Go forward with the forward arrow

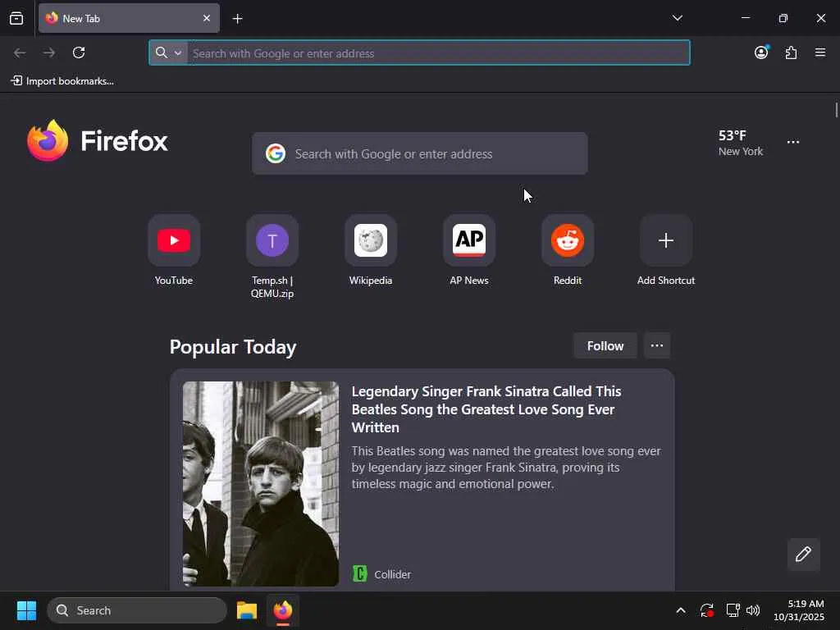pyautogui.click(x=49, y=52)
